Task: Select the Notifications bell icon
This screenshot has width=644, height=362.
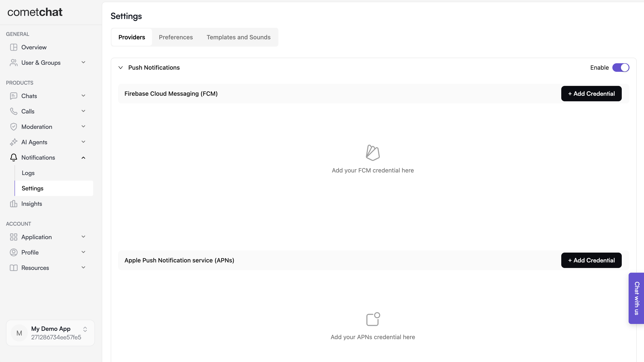Action: 14,157
